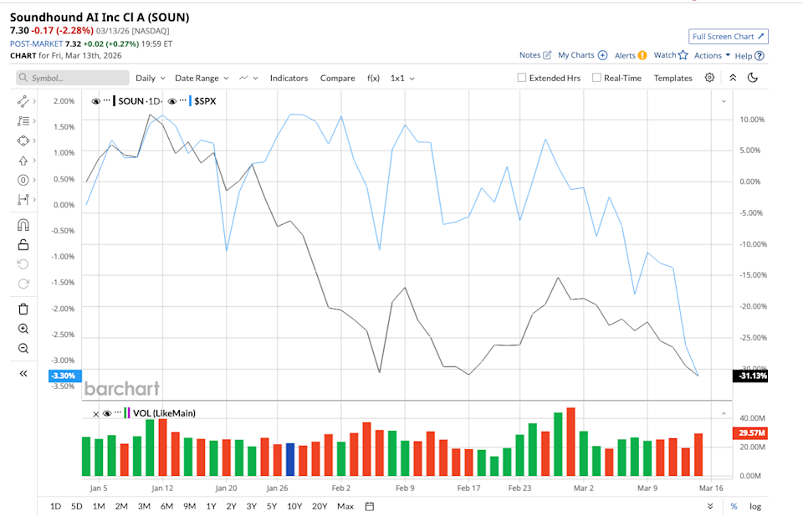Zoom out using the magnifier minus icon
Image resolution: width=803 pixels, height=532 pixels.
pos(23,348)
